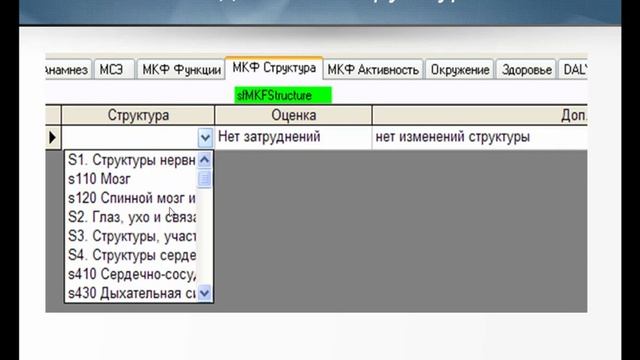Choose s110 Мозг in the dropdown list
Image resolution: width=640 pixels, height=360 pixels.
click(x=131, y=179)
